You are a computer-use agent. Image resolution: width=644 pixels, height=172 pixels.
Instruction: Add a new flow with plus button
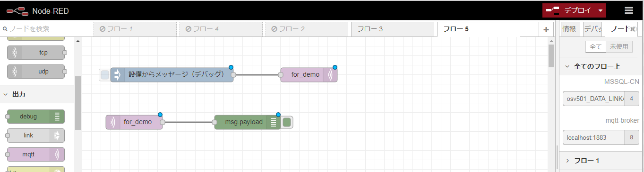[546, 29]
